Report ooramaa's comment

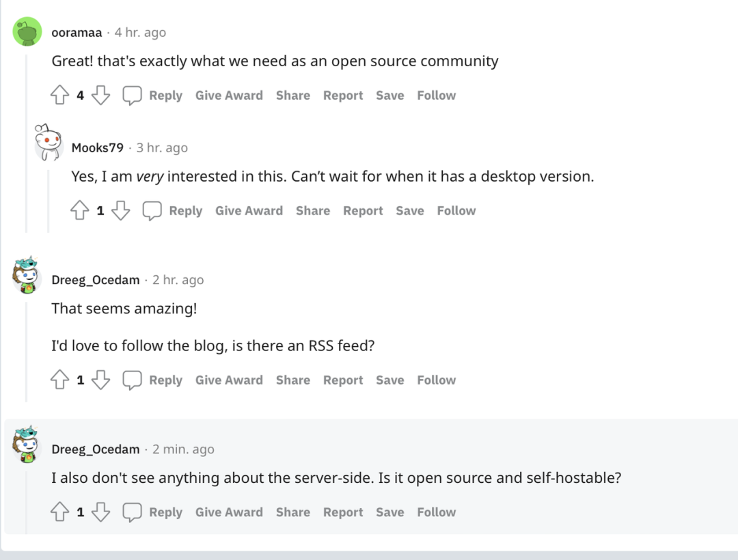pyautogui.click(x=343, y=96)
